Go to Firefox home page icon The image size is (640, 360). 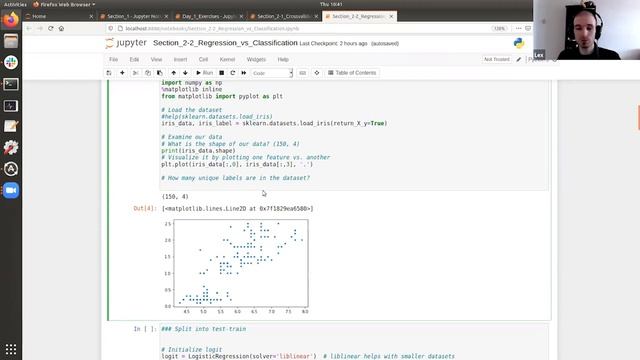(61, 29)
